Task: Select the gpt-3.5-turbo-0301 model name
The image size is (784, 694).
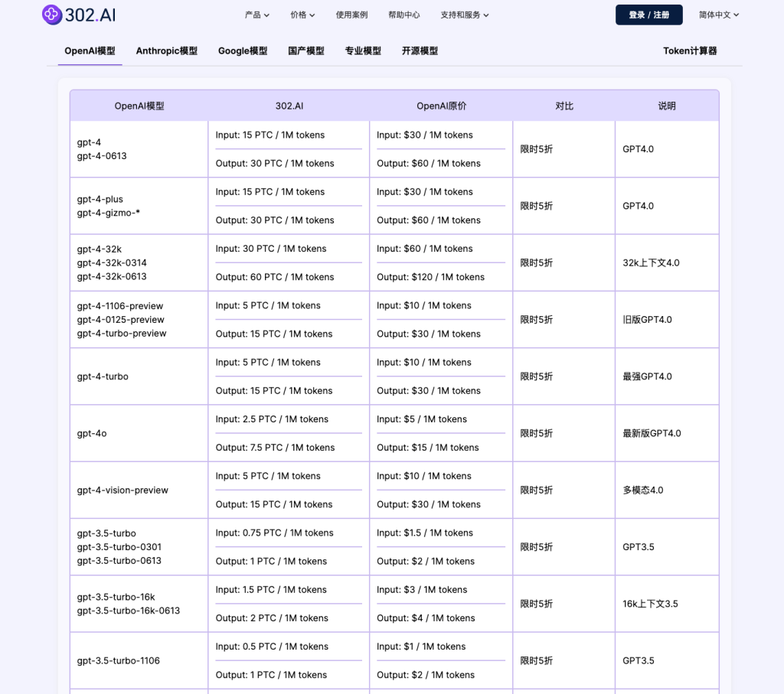Action: click(119, 547)
